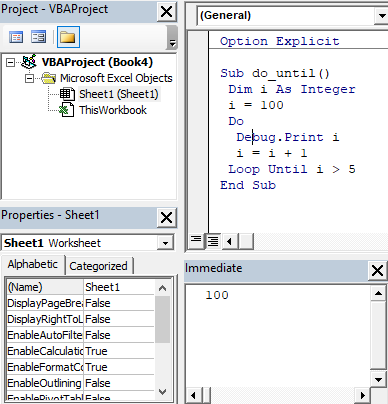The width and height of the screenshot is (388, 404).
Task: Select the EnableCalculation property row
Action: 80,351
